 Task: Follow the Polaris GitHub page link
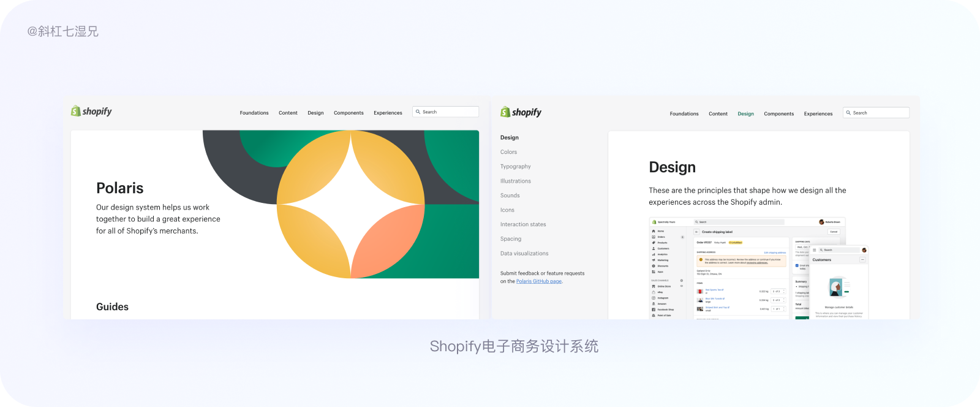click(x=539, y=281)
